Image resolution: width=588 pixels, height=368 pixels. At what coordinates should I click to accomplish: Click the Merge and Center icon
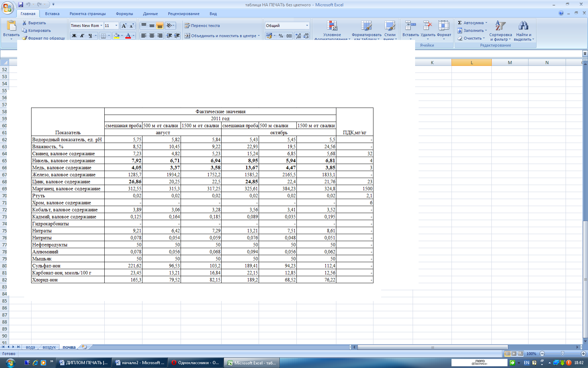(x=187, y=36)
